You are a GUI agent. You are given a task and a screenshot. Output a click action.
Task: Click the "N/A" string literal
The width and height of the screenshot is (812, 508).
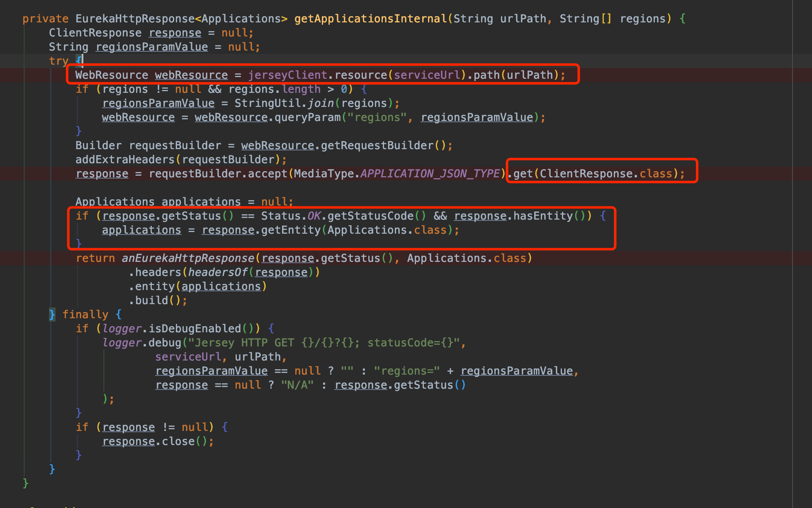click(x=297, y=385)
